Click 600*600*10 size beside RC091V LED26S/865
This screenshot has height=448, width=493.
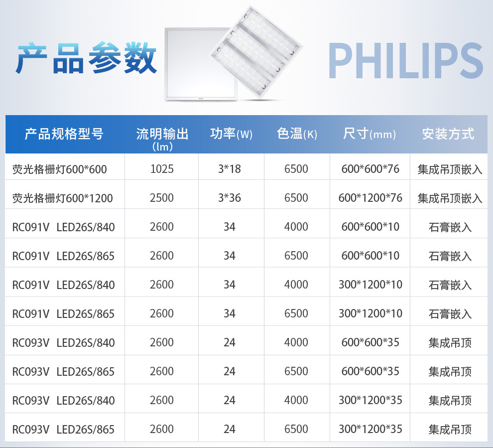click(370, 256)
